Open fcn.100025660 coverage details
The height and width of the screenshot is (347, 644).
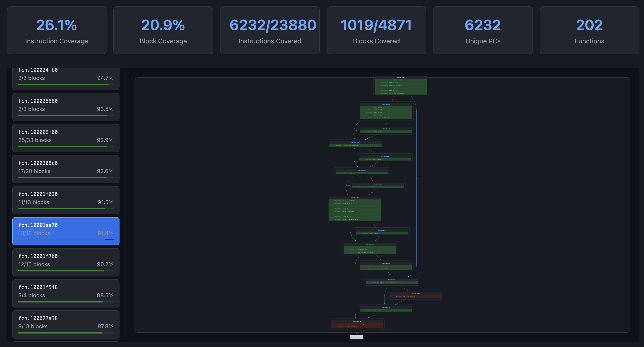pyautogui.click(x=66, y=107)
